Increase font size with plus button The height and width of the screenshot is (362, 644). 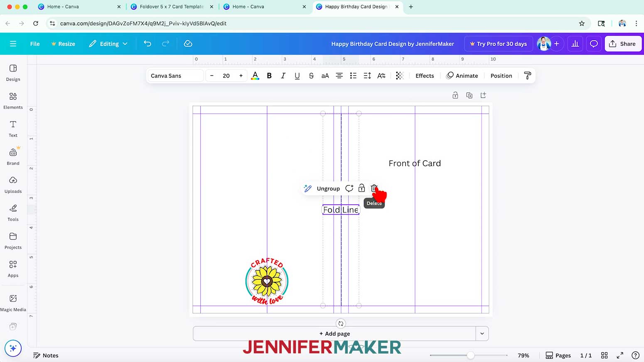coord(241,76)
